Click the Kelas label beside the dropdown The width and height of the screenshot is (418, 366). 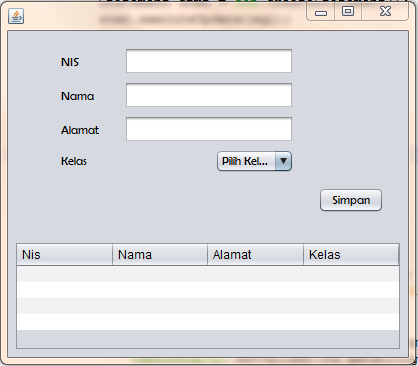coord(74,161)
